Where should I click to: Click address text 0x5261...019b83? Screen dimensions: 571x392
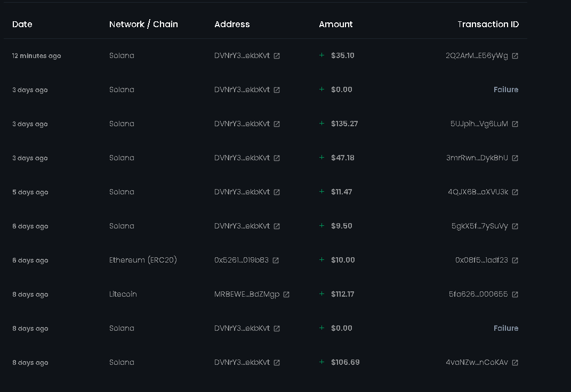coord(242,260)
